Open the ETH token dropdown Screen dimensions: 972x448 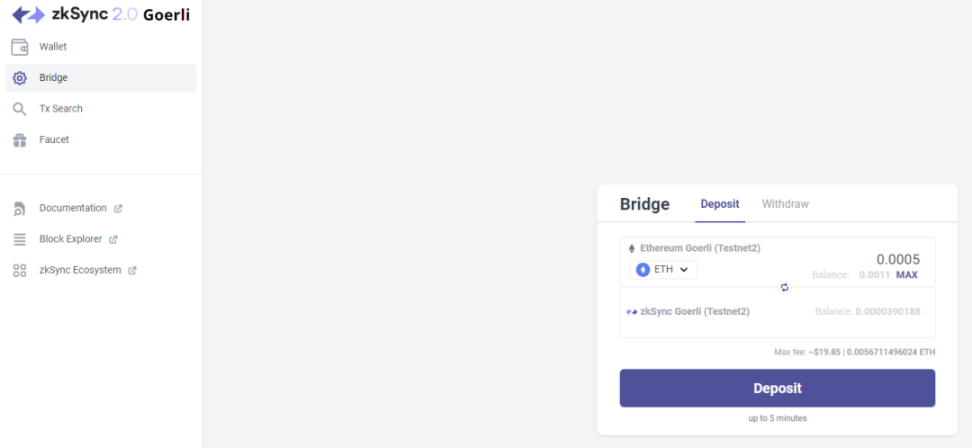(x=663, y=270)
